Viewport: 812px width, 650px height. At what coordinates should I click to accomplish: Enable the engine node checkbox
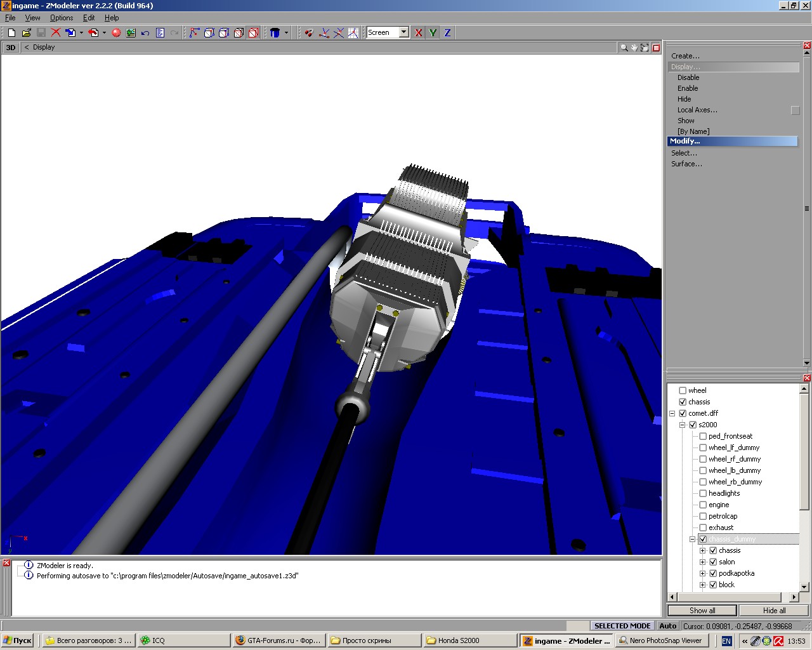pos(703,505)
